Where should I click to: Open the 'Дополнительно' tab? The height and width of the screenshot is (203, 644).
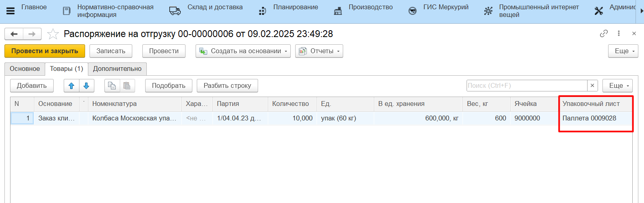pos(117,69)
